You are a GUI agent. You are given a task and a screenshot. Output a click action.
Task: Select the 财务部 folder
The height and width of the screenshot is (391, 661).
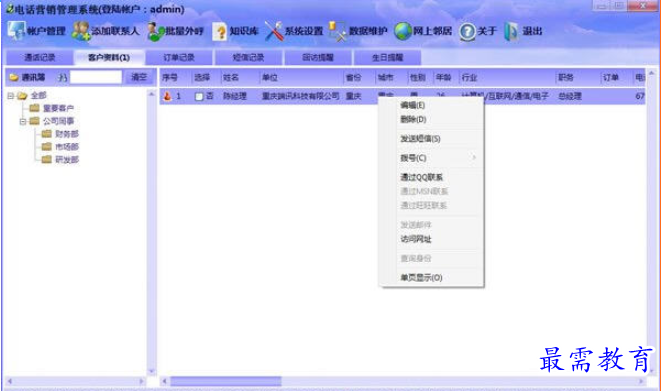(x=67, y=134)
